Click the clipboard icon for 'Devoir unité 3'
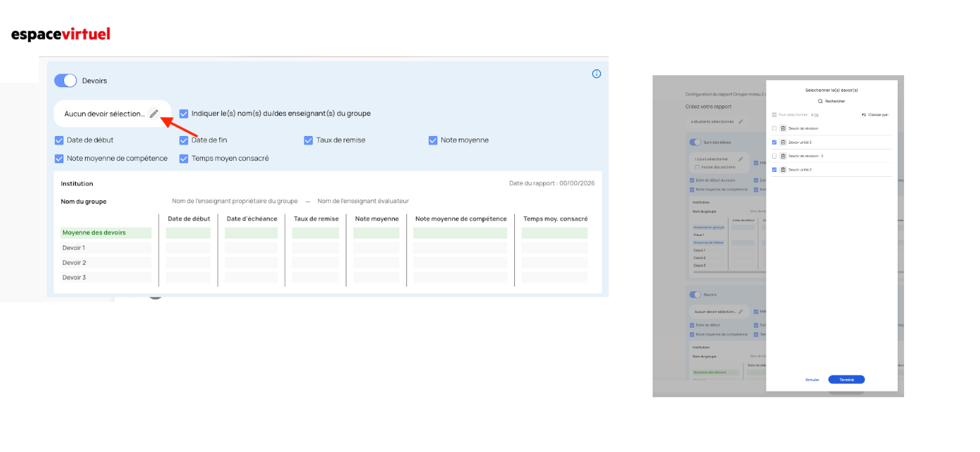 tap(783, 142)
